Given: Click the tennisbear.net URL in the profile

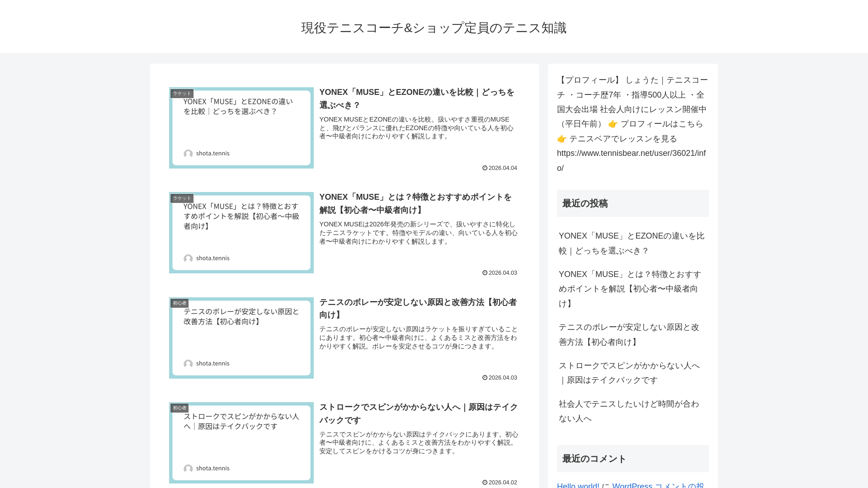Looking at the screenshot, I should tap(631, 160).
